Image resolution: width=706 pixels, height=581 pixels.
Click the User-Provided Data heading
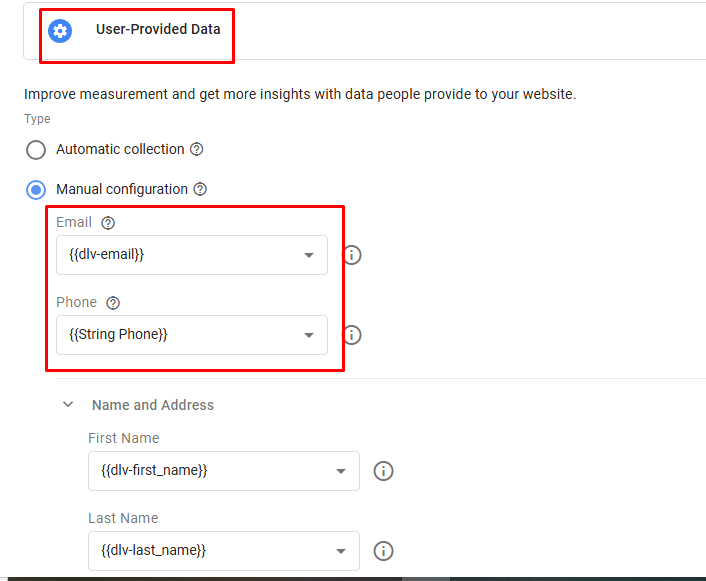[158, 29]
